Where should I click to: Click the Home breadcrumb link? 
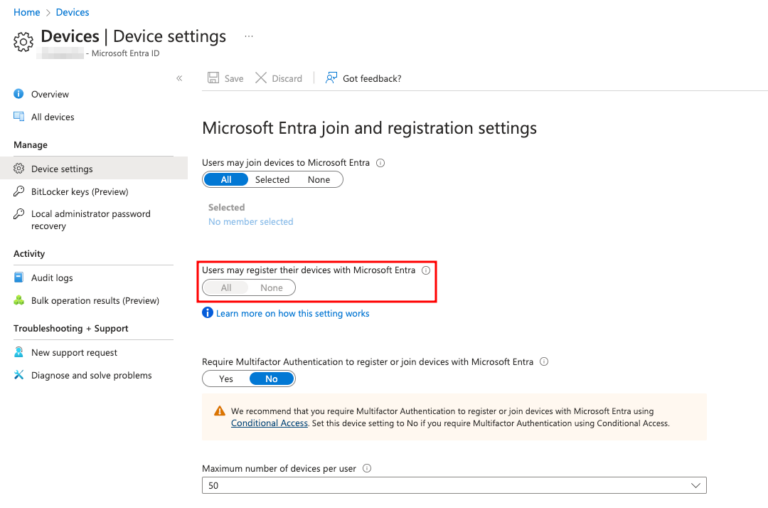click(26, 12)
